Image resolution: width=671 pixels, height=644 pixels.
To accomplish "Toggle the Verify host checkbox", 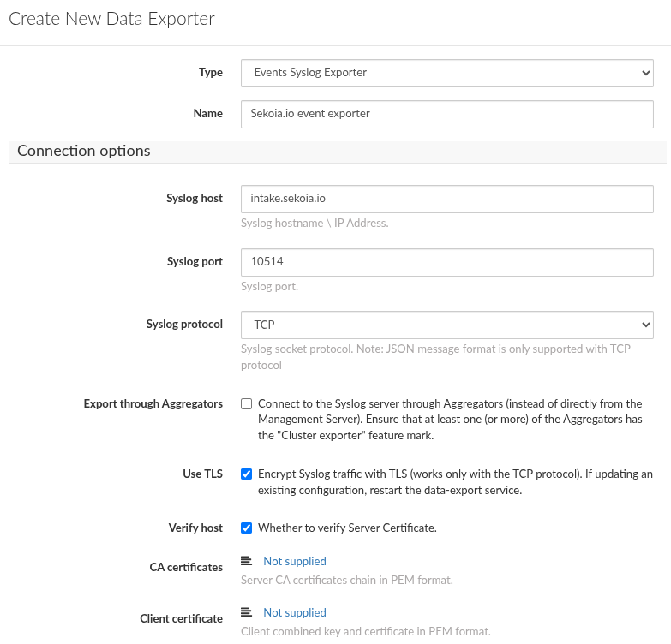I will (x=246, y=528).
